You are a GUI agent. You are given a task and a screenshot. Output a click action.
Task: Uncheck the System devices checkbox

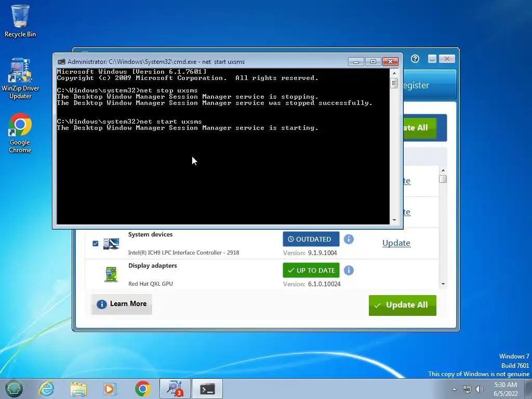point(96,244)
